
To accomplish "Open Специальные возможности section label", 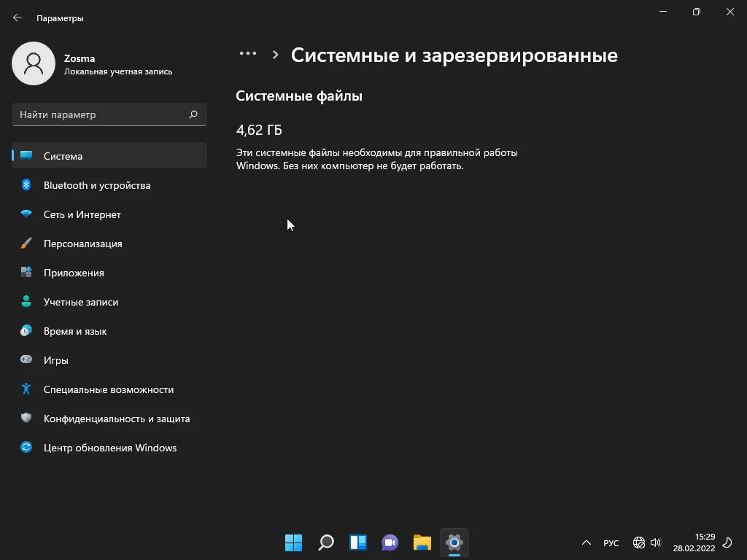I will (109, 389).
